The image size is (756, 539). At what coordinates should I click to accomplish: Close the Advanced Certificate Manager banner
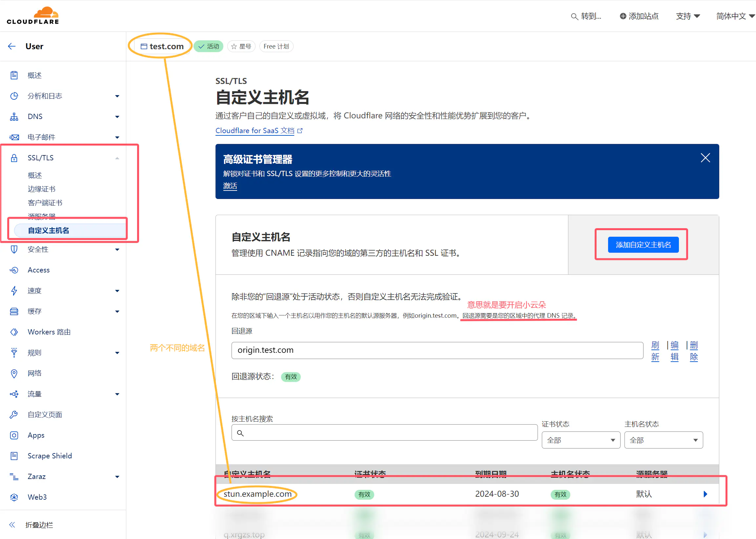point(705,158)
